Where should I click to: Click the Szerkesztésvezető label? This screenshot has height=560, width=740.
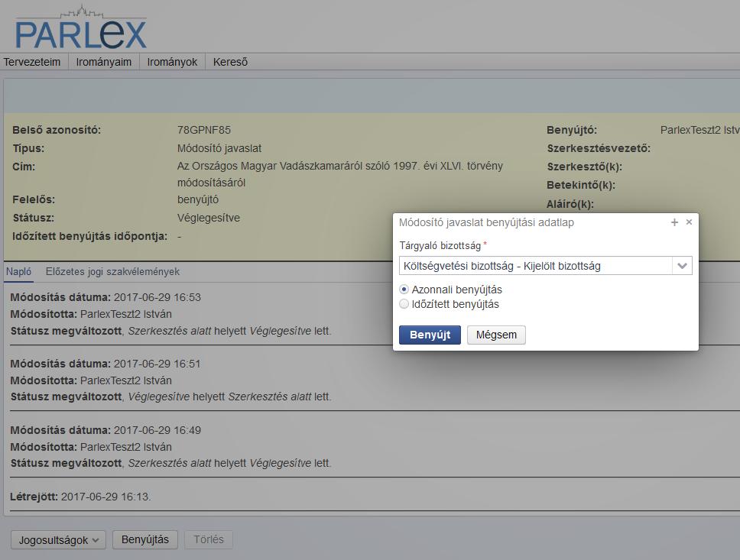point(599,149)
